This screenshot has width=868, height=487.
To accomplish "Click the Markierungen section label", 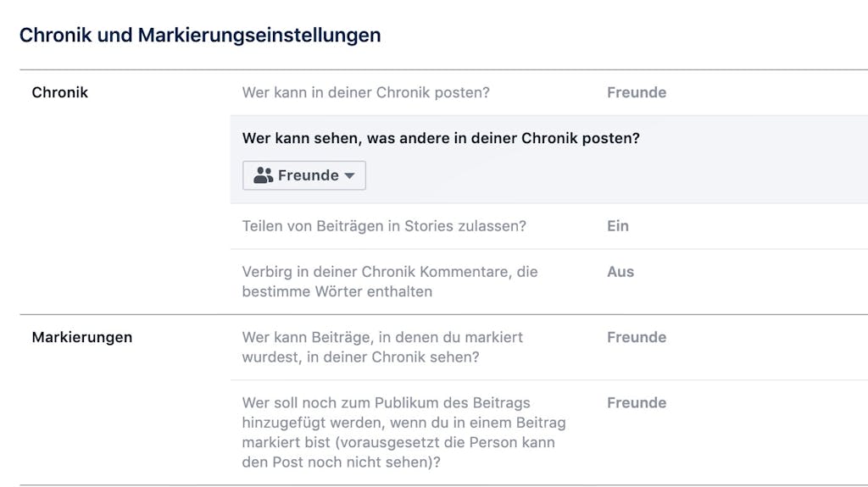I will [82, 337].
